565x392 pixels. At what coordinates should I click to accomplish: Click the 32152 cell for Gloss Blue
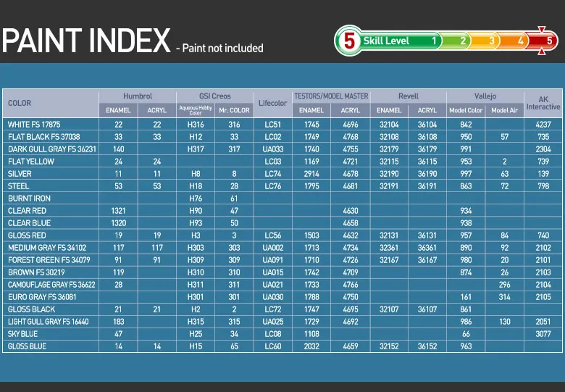[389, 346]
